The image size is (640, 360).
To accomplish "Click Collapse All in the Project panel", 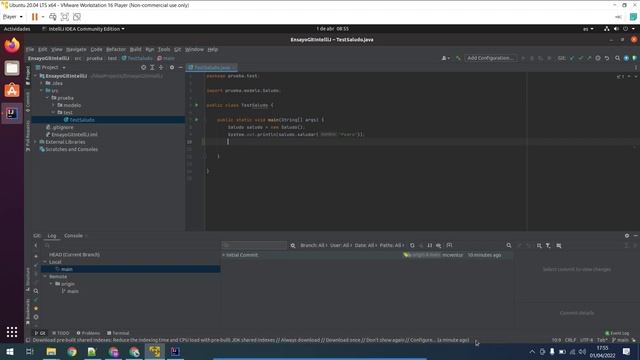I will [161, 67].
